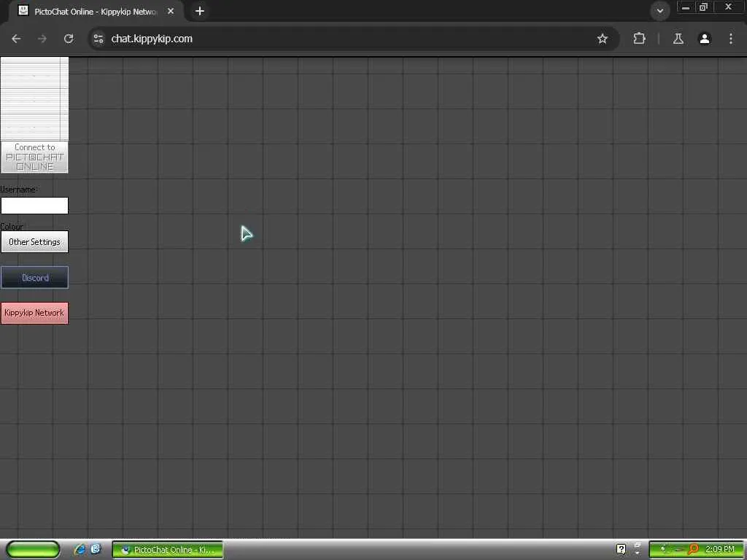Go back to the previous page
The height and width of the screenshot is (560, 747).
pos(16,39)
